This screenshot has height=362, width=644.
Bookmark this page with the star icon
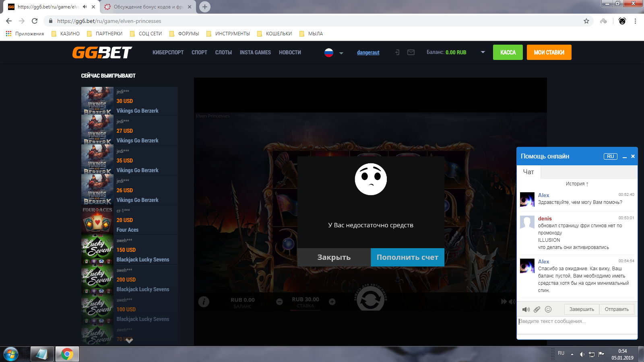[x=586, y=21]
